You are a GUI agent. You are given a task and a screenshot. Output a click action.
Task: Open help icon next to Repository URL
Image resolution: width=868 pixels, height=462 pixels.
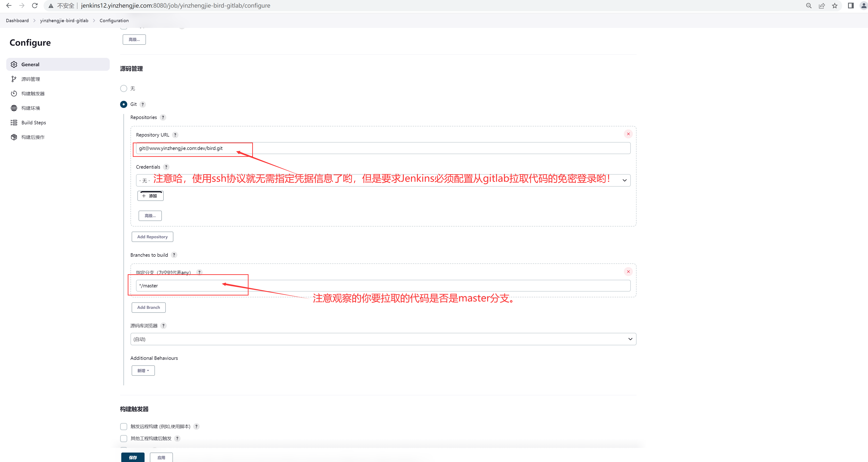coord(175,135)
